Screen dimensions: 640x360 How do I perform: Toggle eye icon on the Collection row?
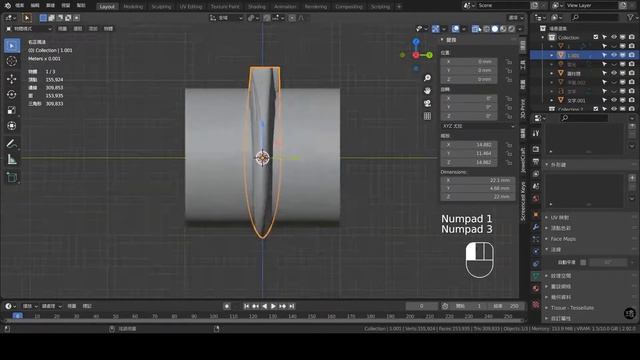(x=613, y=37)
